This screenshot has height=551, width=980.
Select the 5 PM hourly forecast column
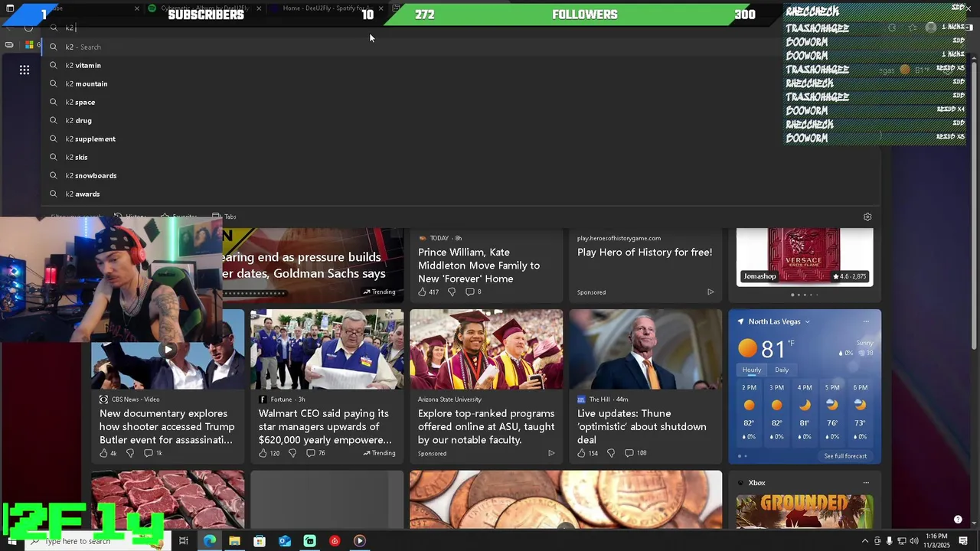pos(832,412)
